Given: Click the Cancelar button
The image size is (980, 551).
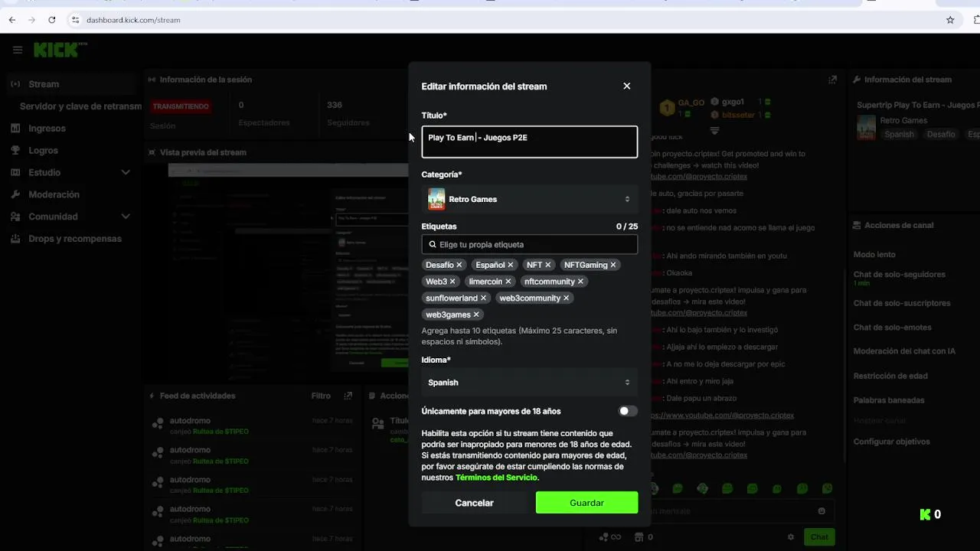Looking at the screenshot, I should [474, 503].
